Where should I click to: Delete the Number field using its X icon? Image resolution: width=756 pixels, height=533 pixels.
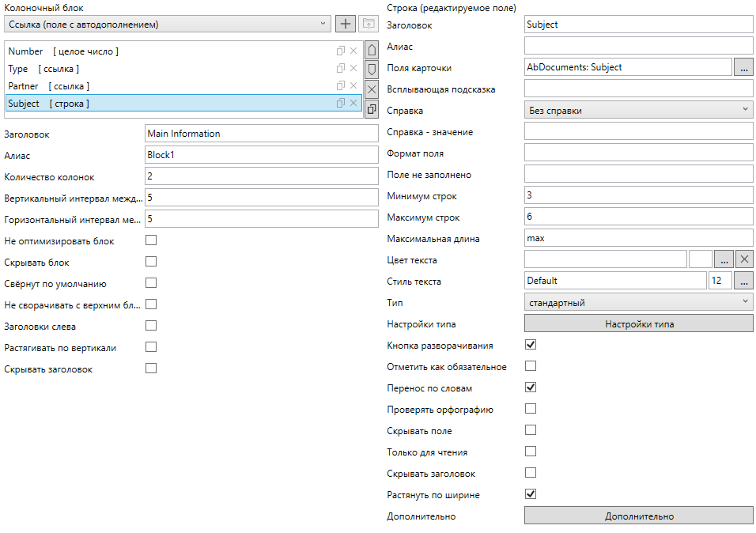(353, 51)
